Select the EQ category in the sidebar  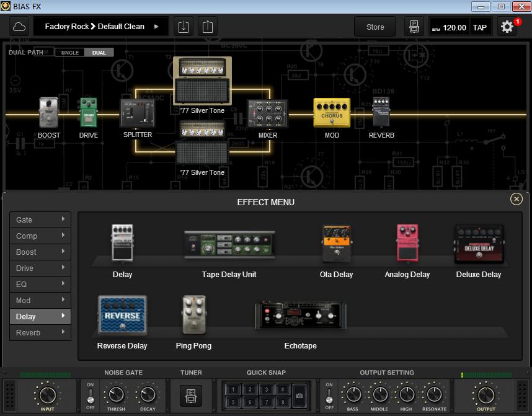[40, 284]
